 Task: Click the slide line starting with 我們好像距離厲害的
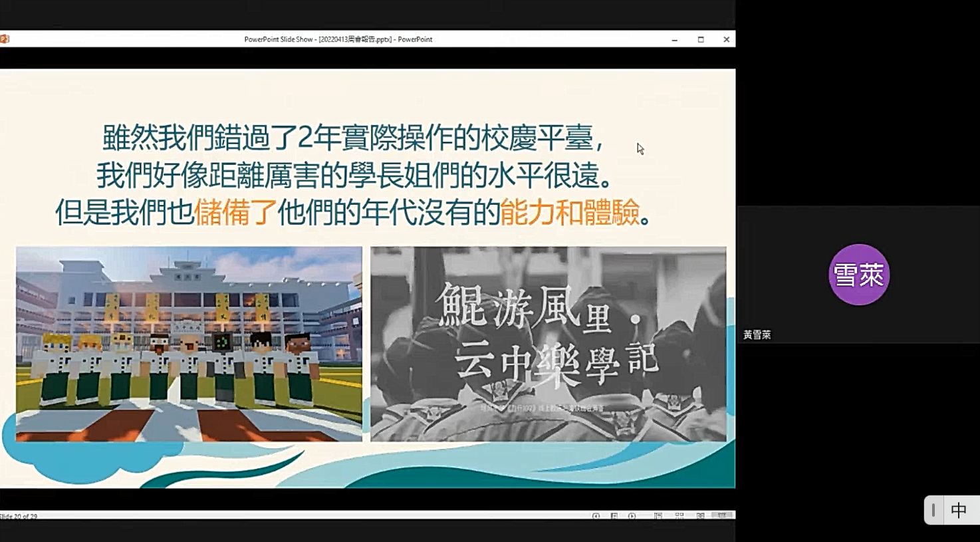pos(354,176)
